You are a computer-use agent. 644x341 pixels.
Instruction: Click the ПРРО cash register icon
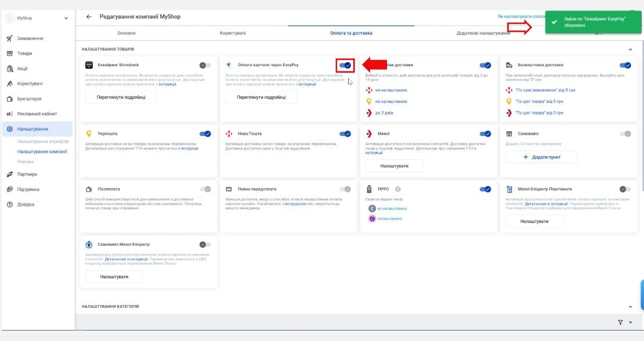coord(369,189)
